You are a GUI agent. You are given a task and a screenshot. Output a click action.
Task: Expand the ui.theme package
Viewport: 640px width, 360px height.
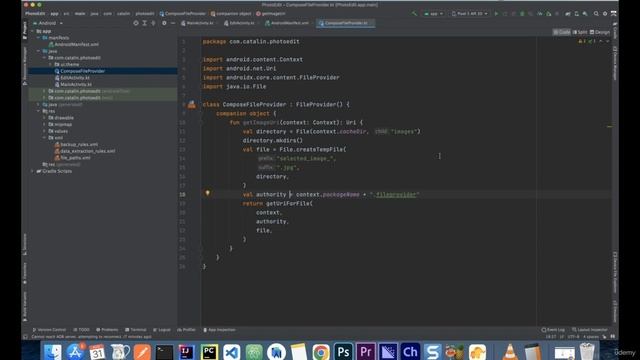click(x=50, y=64)
